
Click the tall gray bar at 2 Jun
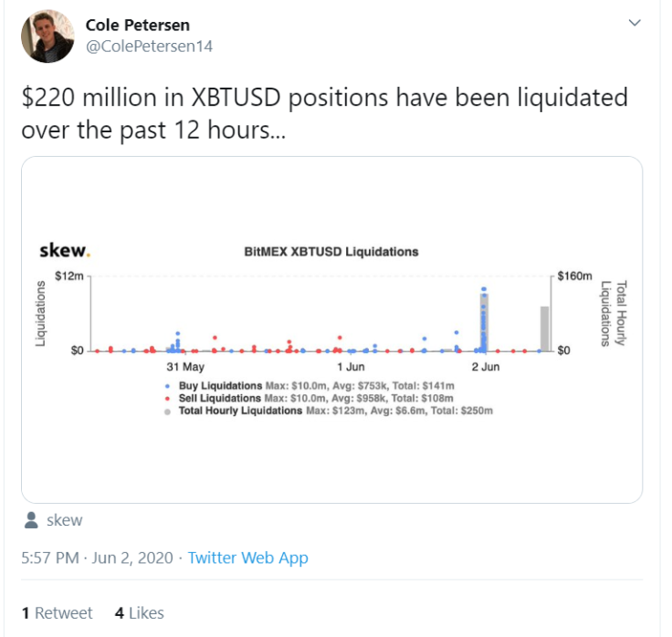(x=484, y=322)
